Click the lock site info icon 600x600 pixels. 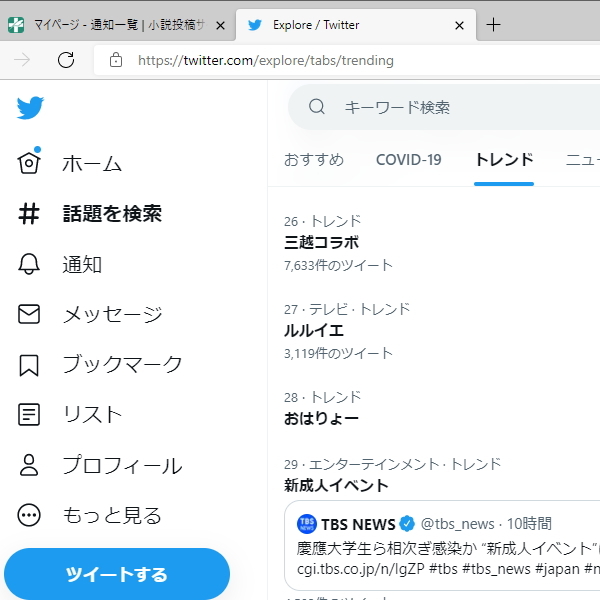coord(116,60)
